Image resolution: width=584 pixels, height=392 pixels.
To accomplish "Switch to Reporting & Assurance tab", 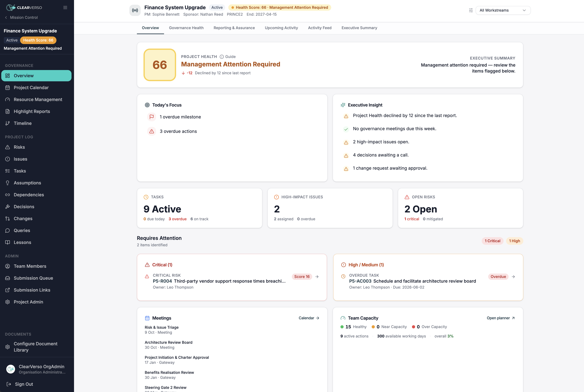I will [234, 28].
